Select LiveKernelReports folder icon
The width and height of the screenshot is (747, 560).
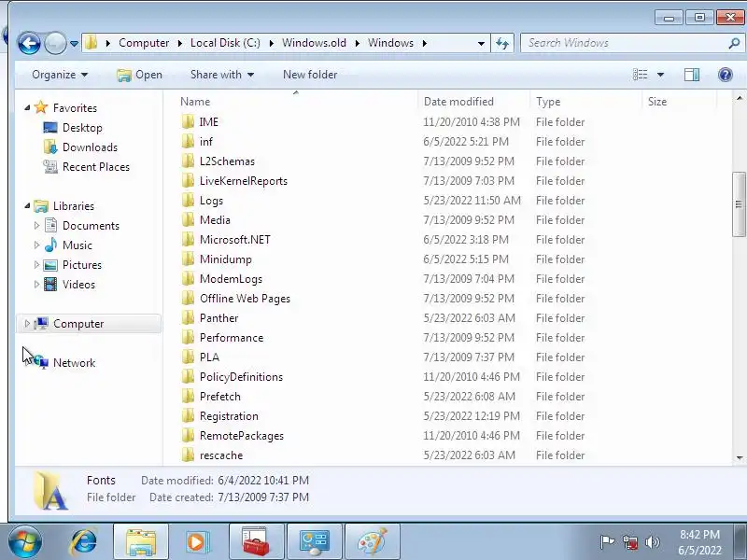[189, 180]
